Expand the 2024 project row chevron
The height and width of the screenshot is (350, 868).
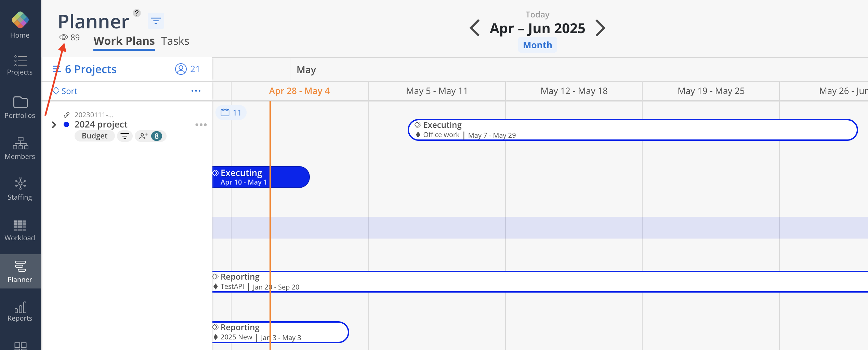(54, 125)
